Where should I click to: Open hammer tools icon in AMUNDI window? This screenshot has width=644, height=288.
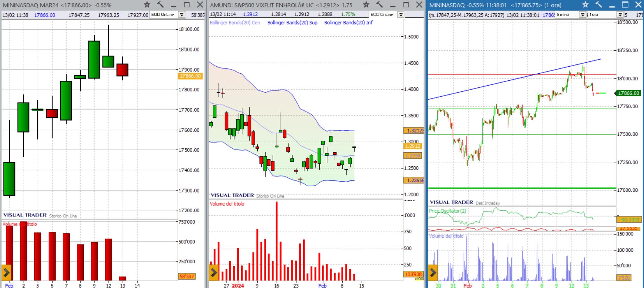(x=380, y=5)
